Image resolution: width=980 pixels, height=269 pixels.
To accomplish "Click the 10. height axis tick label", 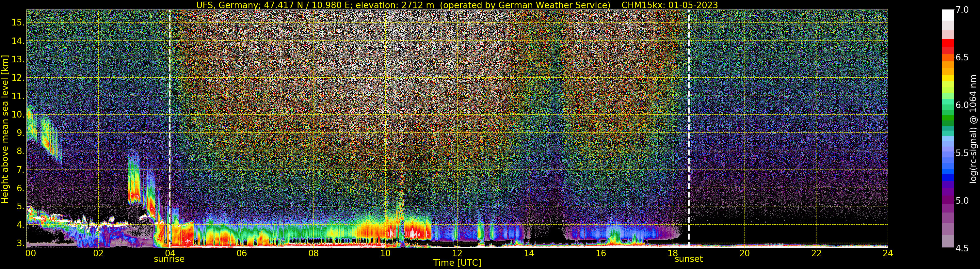I will (x=18, y=115).
